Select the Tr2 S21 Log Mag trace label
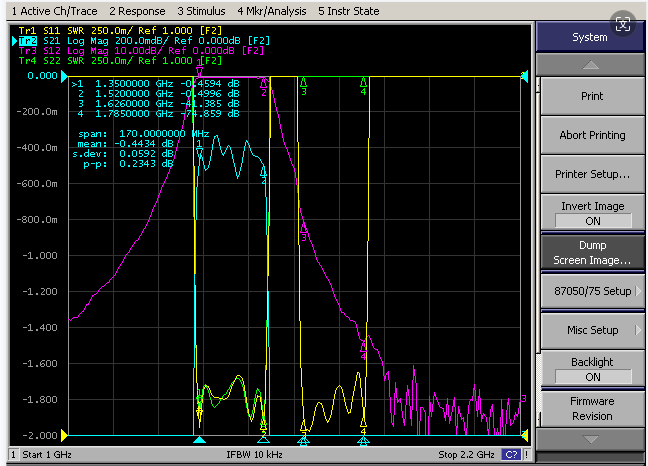The width and height of the screenshot is (648, 466). [144, 40]
